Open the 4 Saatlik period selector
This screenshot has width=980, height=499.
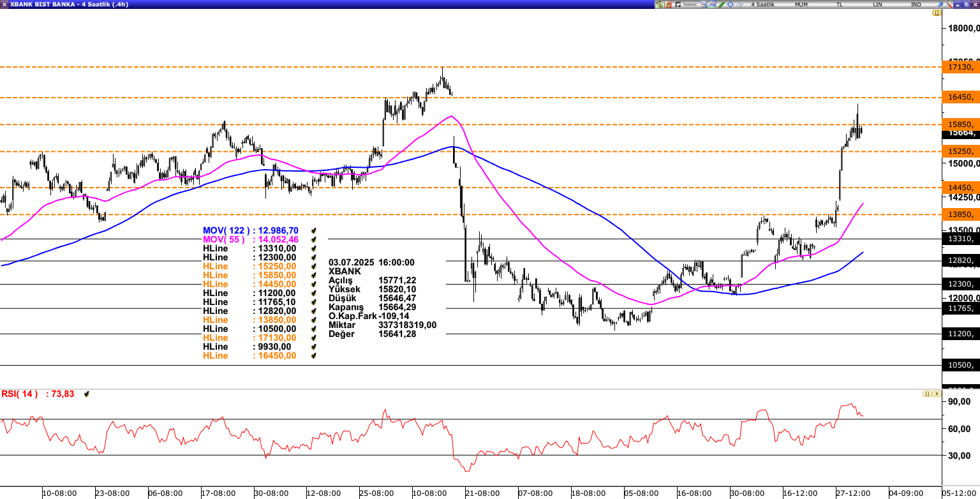pos(762,4)
